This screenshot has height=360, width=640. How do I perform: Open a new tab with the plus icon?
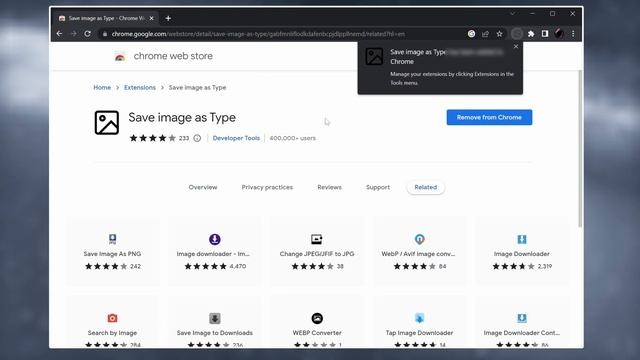(168, 18)
